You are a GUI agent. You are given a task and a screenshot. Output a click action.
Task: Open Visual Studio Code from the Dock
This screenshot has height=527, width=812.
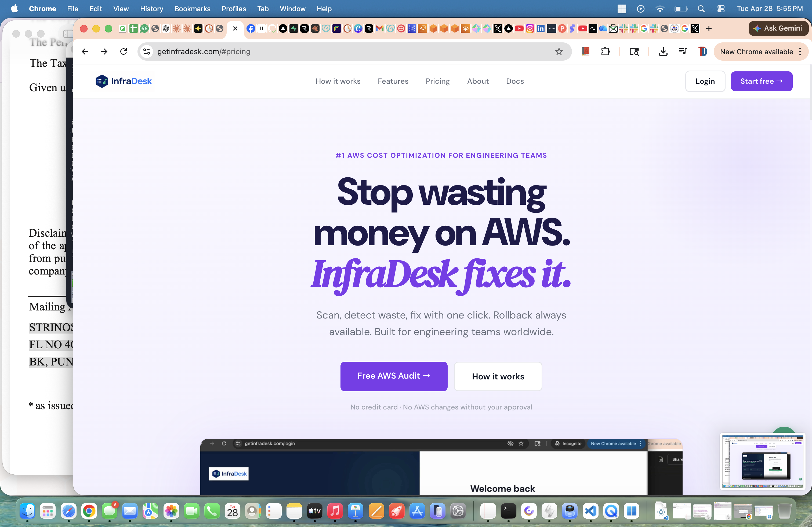point(590,511)
